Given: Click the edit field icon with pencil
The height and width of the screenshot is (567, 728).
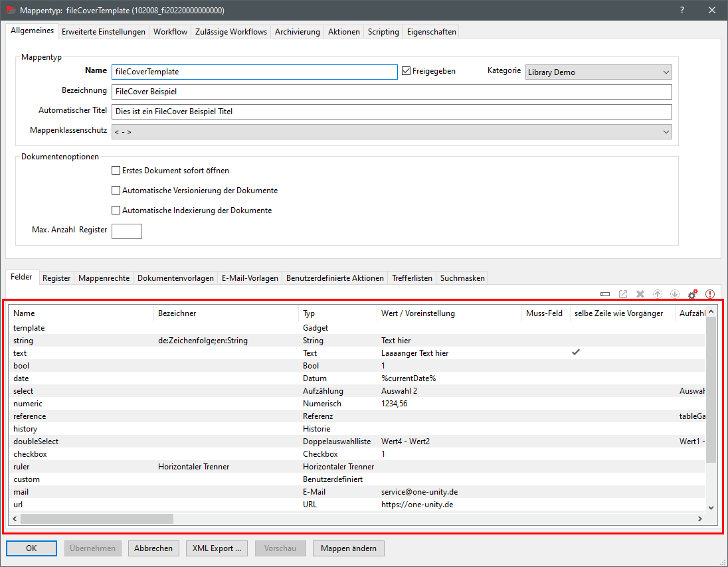Looking at the screenshot, I should [623, 293].
